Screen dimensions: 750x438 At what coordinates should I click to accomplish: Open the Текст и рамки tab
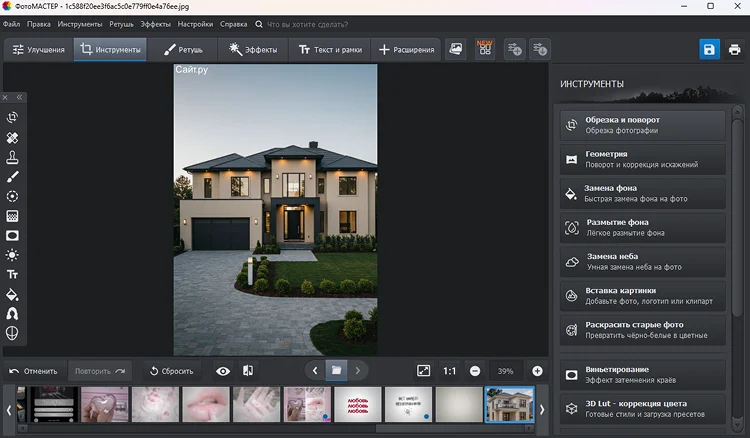point(330,50)
